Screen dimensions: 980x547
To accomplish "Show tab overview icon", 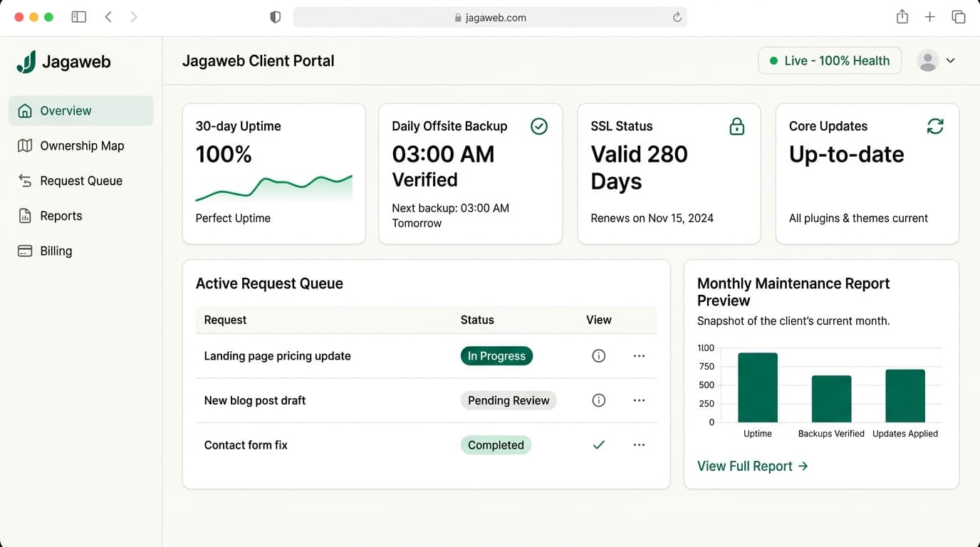I will [959, 17].
